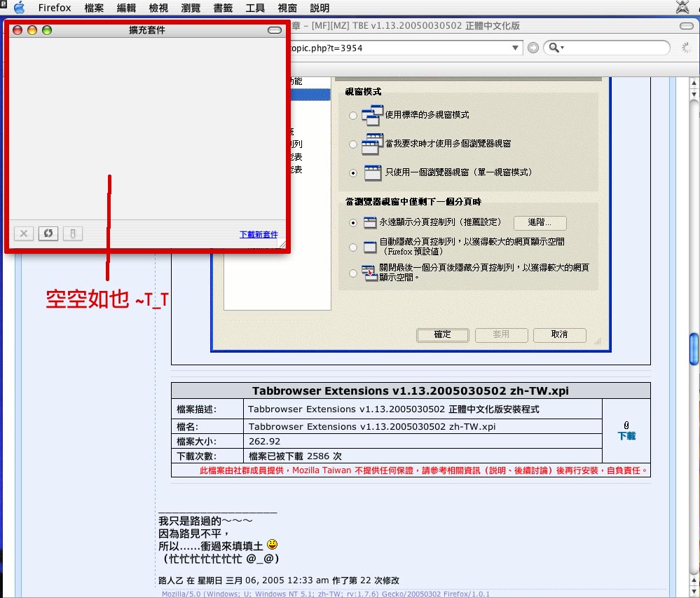This screenshot has height=598, width=700.
Task: Click the user agent string at page bottom
Action: [x=325, y=594]
